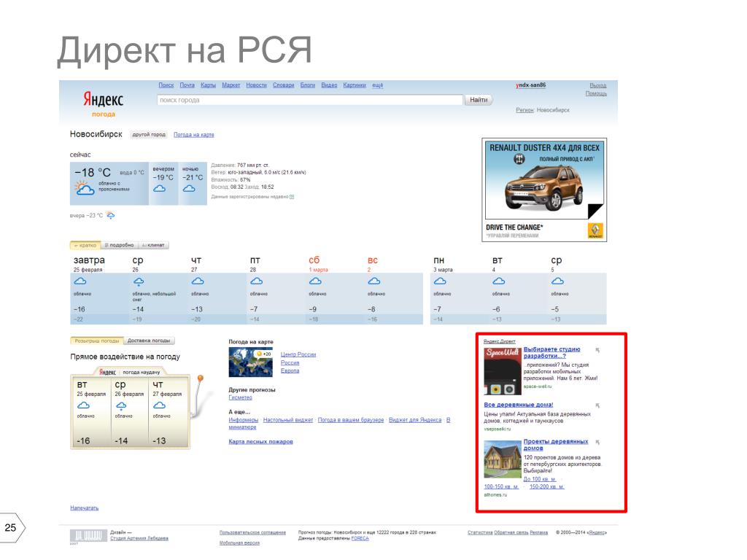Click widget cloud icon for чт 27 февраля
Image resolution: width=747 pixels, height=560 pixels.
coord(159,405)
